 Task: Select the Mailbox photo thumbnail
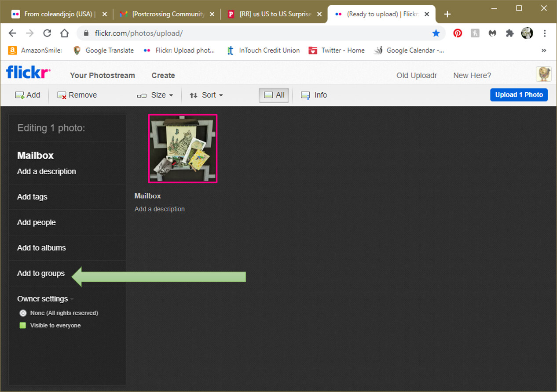tap(183, 149)
